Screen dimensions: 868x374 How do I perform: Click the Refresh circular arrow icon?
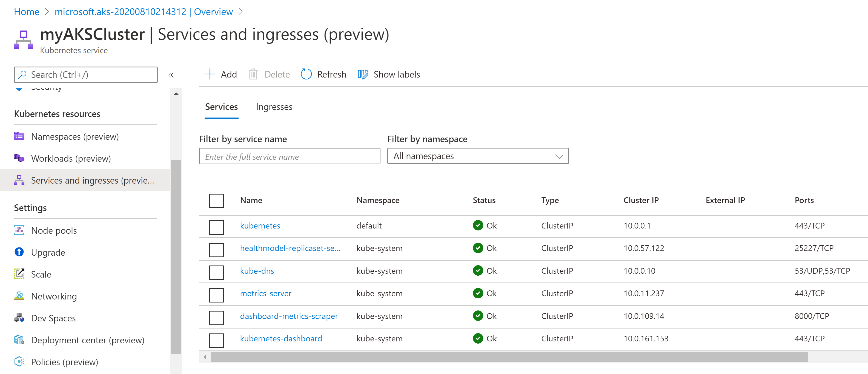pyautogui.click(x=306, y=74)
